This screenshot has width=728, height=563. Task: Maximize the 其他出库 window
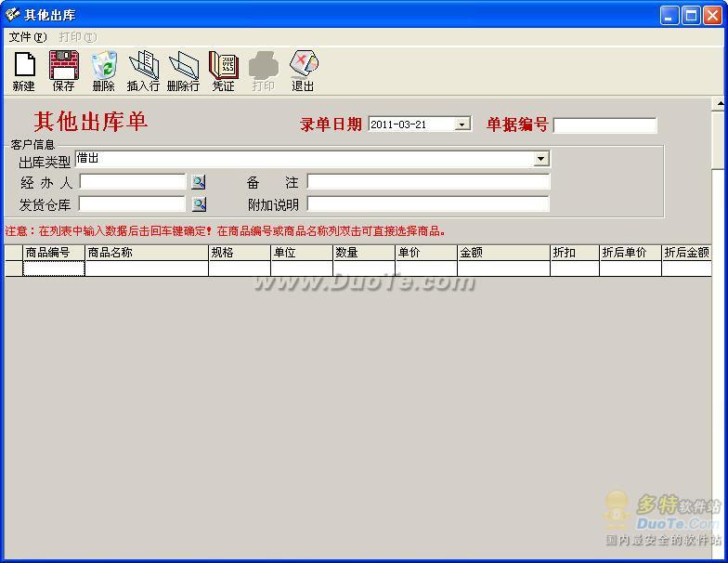691,15
